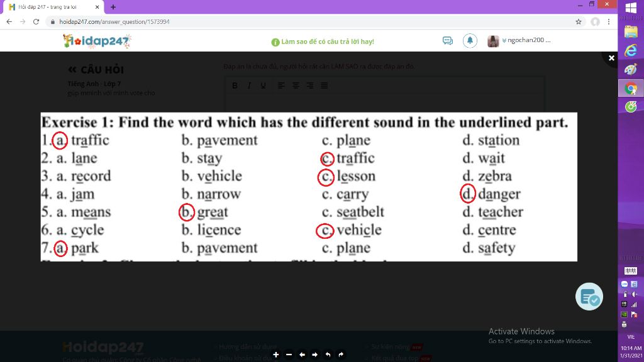Viewport: 644px width, 362px height.
Task: Launch Internet Explorer from the taskbar
Action: 631,50
